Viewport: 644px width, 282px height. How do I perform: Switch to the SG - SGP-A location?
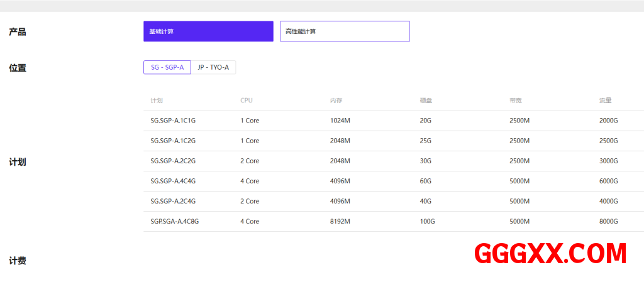[167, 67]
